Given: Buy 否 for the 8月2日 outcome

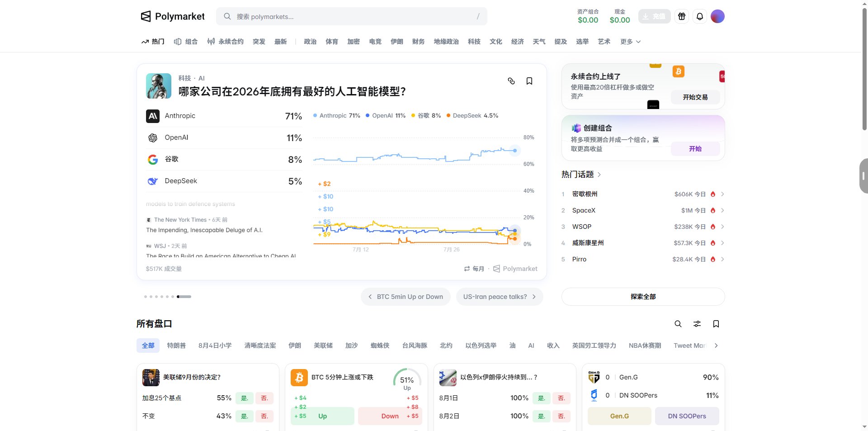Looking at the screenshot, I should 561,416.
